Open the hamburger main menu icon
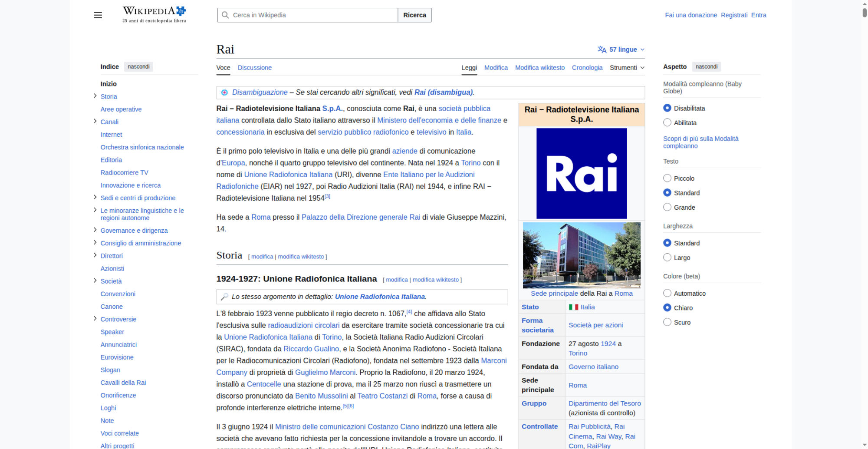Viewport: 868px width, 449px height. pos(98,15)
